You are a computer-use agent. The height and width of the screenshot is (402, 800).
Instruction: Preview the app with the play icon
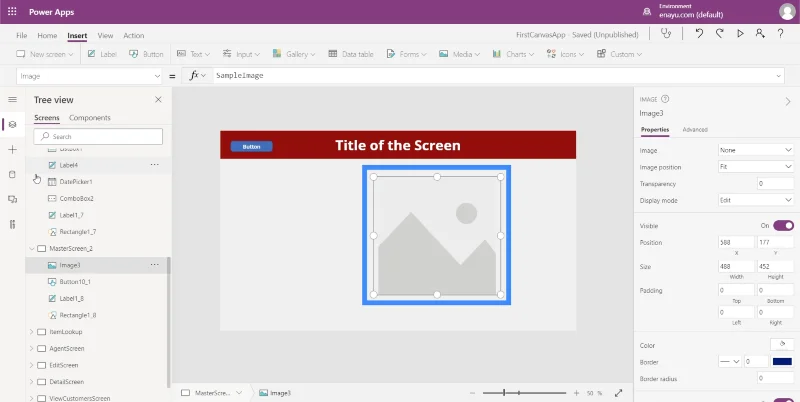pyautogui.click(x=740, y=34)
